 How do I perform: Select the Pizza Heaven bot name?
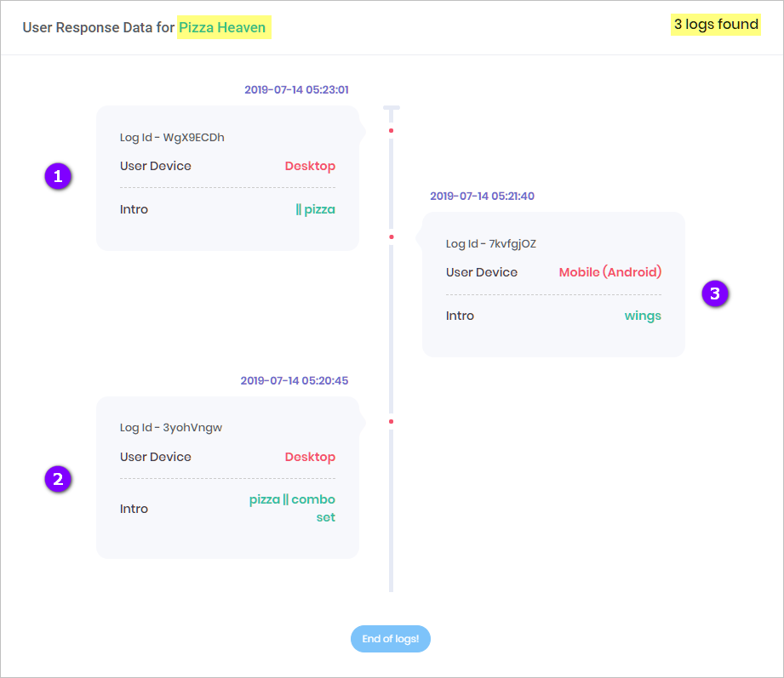222,27
